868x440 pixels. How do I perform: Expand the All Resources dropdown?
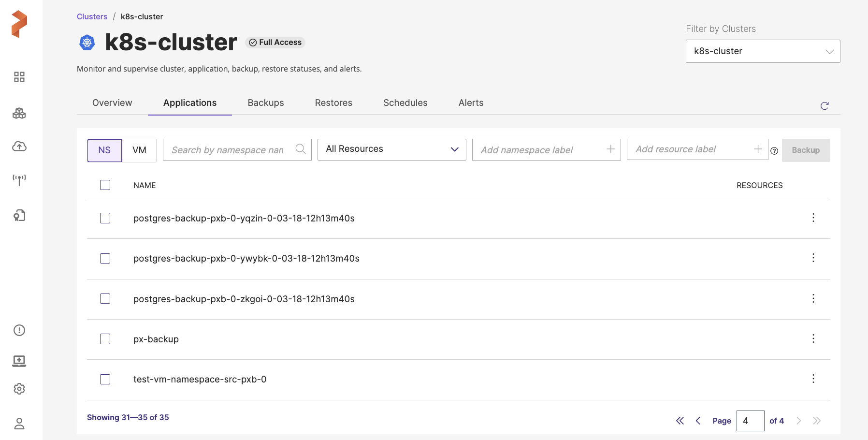(391, 149)
